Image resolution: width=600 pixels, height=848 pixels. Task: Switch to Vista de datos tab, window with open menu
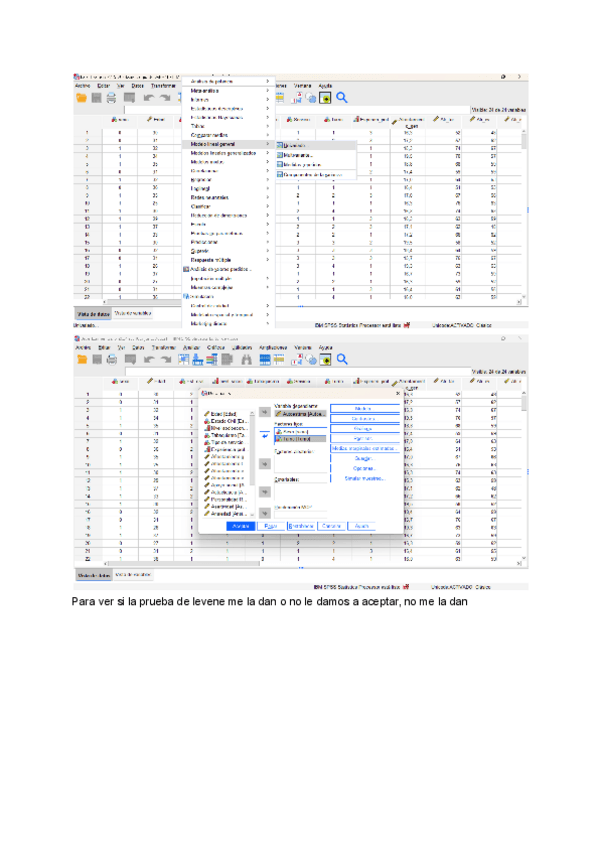tap(93, 314)
